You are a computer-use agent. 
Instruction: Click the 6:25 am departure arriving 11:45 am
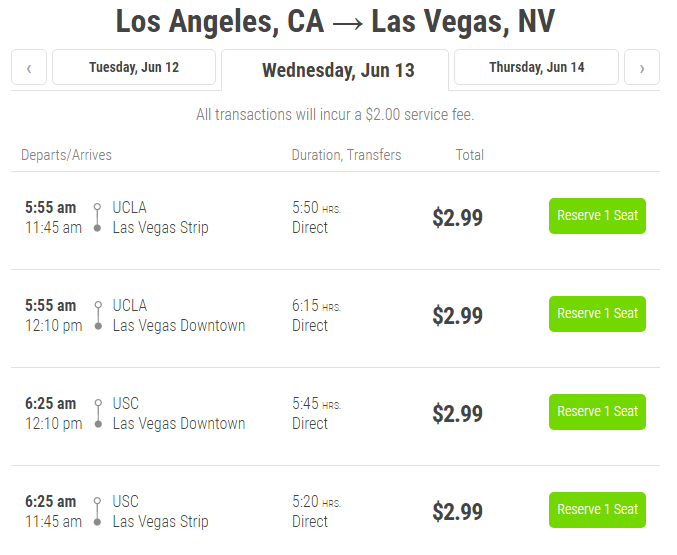point(51,502)
